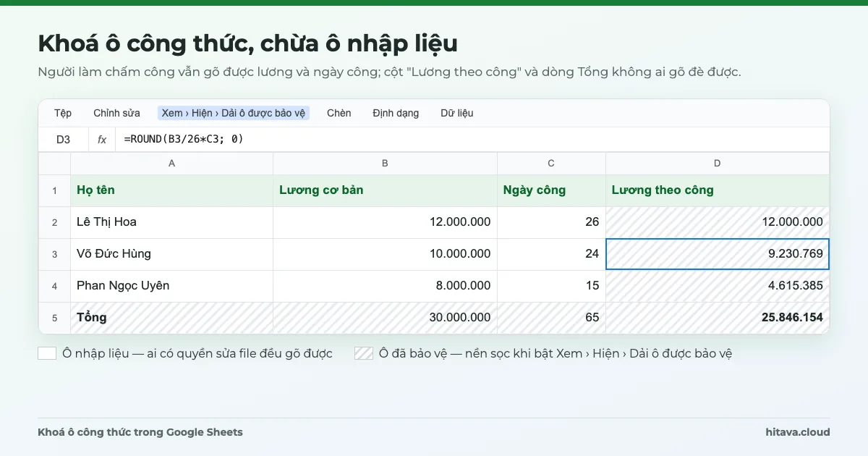The width and height of the screenshot is (868, 456).
Task: Select the cell with 12.000.000 in Lương cơ bản
Action: [385, 222]
